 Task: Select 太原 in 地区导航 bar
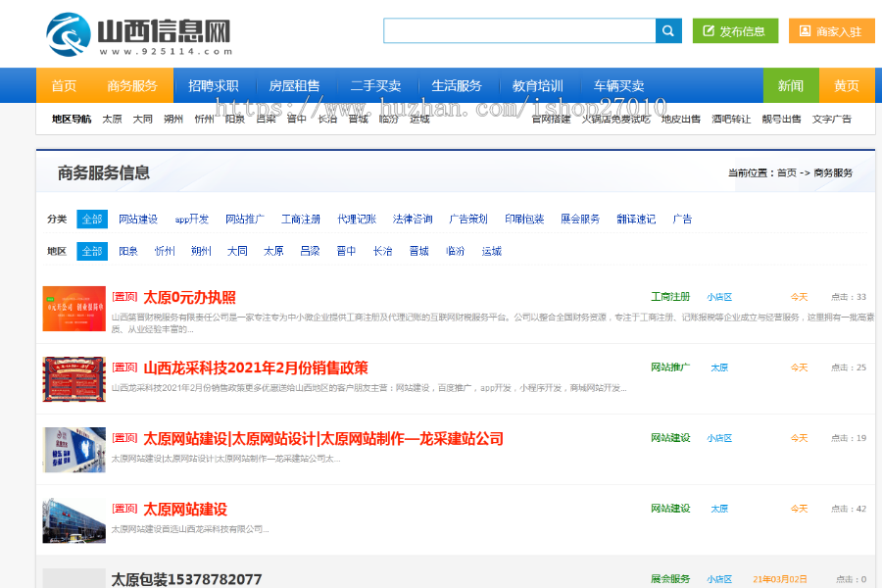pyautogui.click(x=112, y=119)
